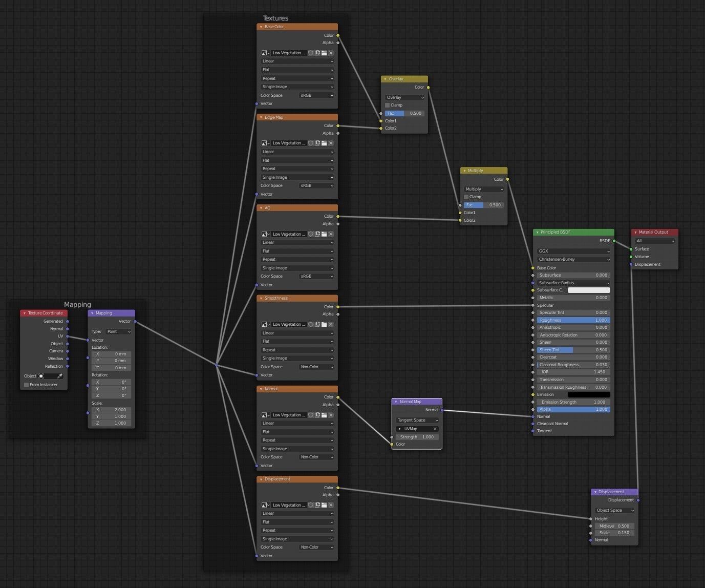Toggle fake user shield in Normal texture node

[x=311, y=415]
